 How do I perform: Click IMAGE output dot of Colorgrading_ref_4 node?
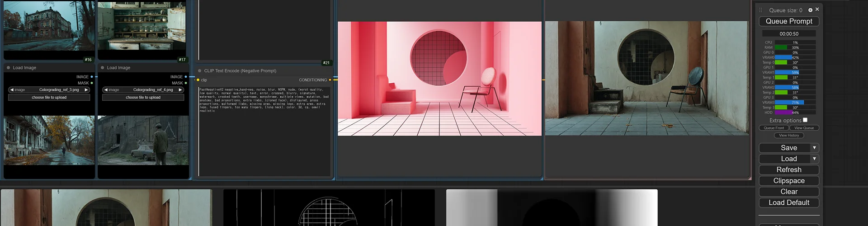point(186,77)
